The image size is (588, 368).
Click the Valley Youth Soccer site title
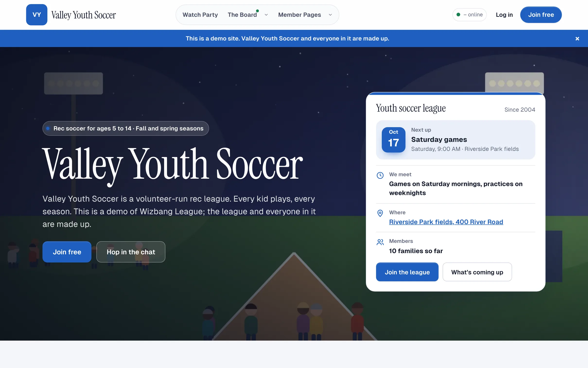click(84, 15)
